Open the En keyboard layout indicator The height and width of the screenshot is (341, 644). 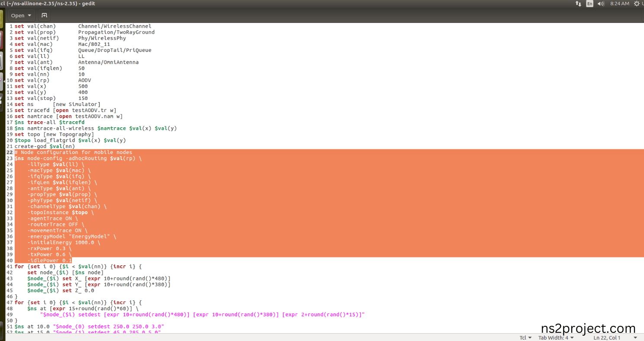590,3
